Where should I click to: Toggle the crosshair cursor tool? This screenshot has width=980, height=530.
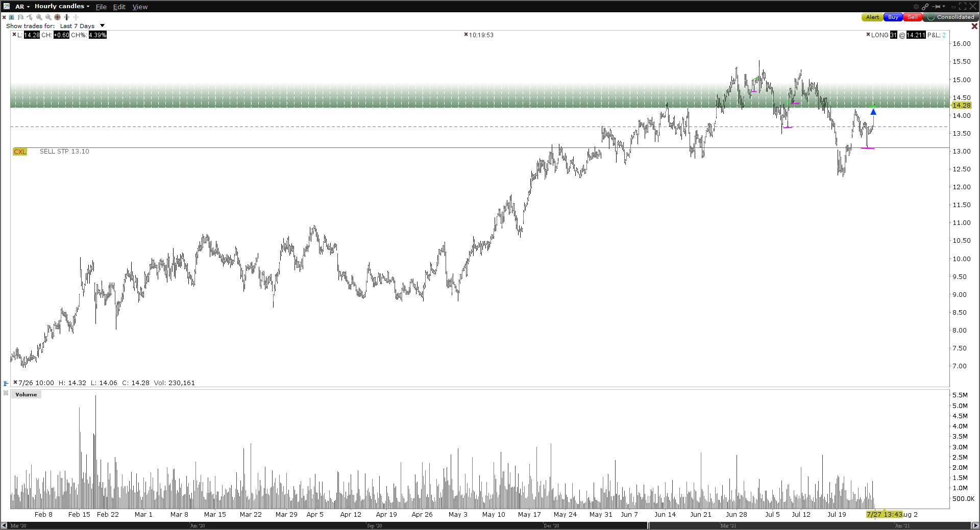pyautogui.click(x=58, y=17)
